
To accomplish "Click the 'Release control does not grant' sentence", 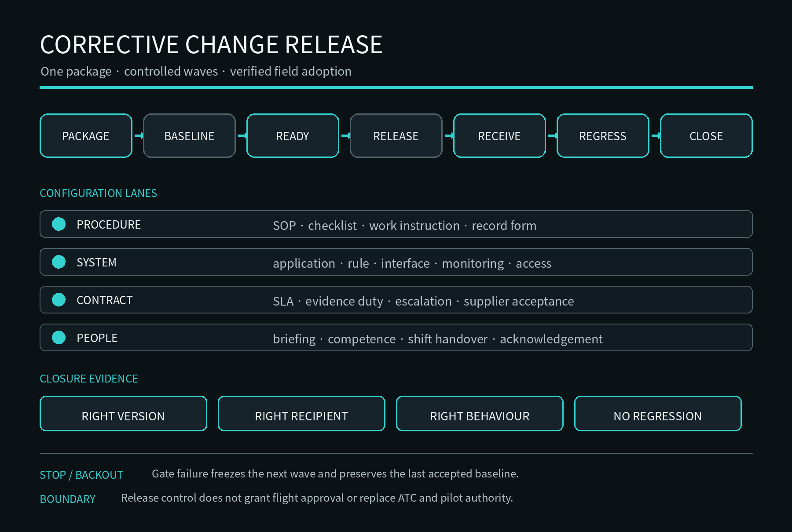I will pyautogui.click(x=317, y=498).
